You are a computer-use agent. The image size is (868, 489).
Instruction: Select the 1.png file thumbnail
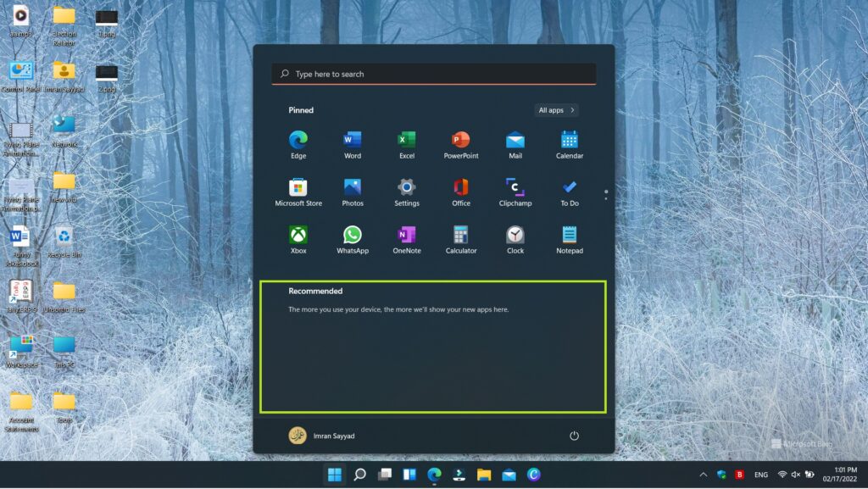pos(106,23)
